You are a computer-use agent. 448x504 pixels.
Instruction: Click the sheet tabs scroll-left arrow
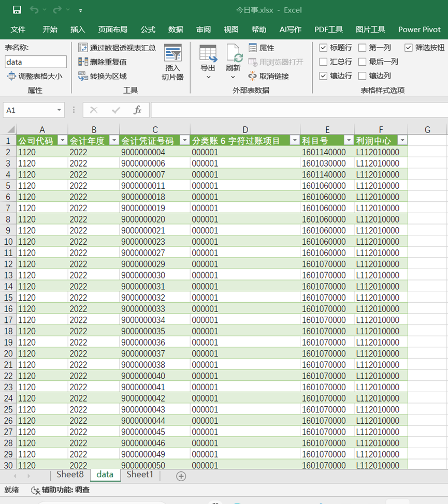(x=15, y=476)
